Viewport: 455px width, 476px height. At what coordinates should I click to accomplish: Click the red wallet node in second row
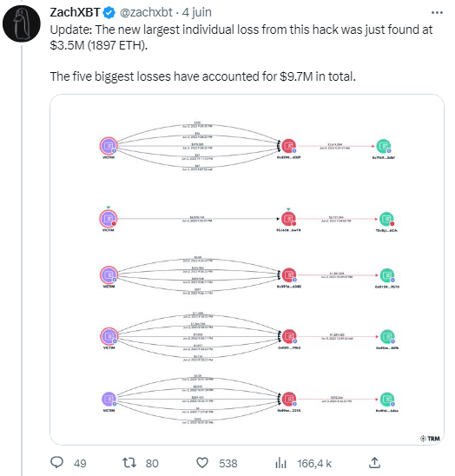288,219
